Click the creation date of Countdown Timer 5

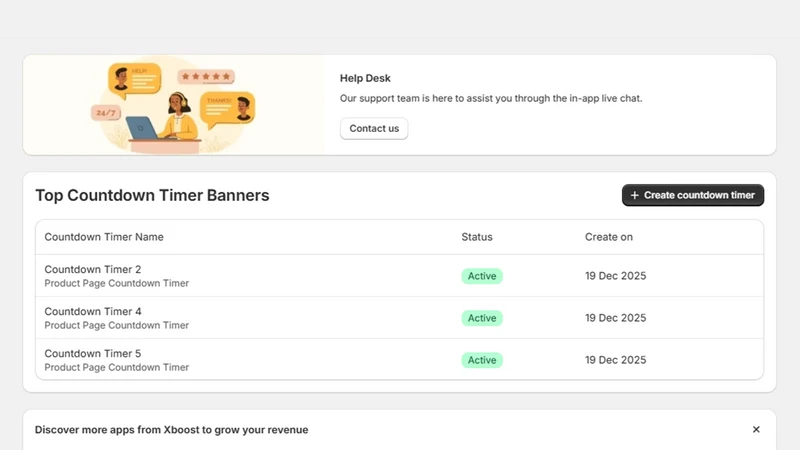(615, 360)
